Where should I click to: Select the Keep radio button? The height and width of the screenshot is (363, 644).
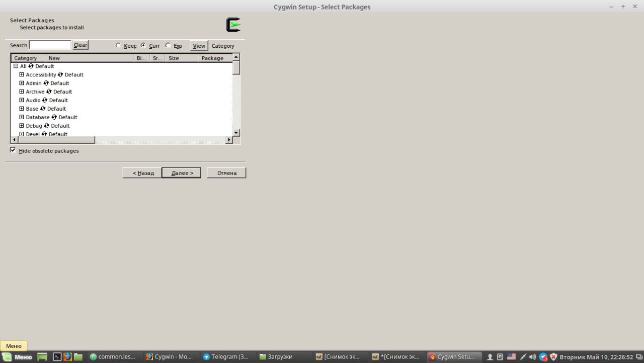(118, 45)
